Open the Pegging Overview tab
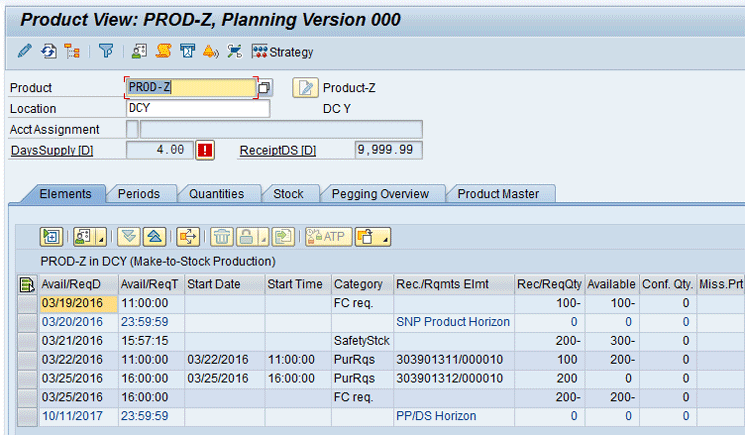 tap(380, 194)
